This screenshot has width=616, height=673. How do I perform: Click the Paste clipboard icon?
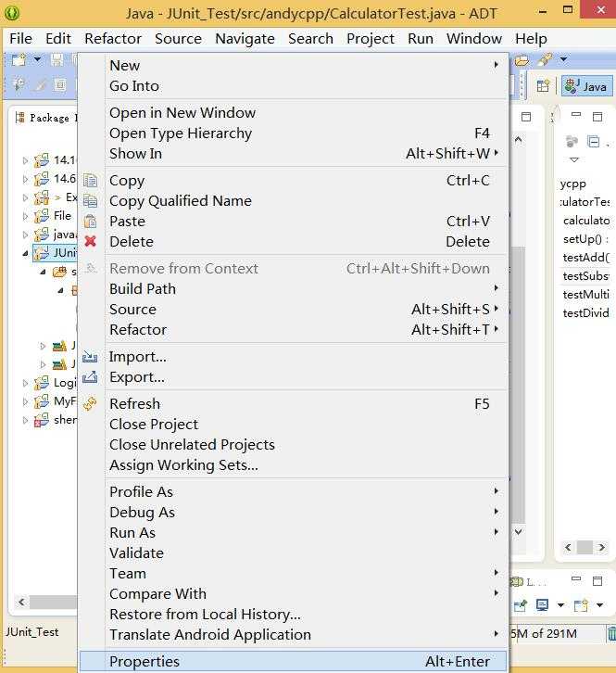click(90, 222)
